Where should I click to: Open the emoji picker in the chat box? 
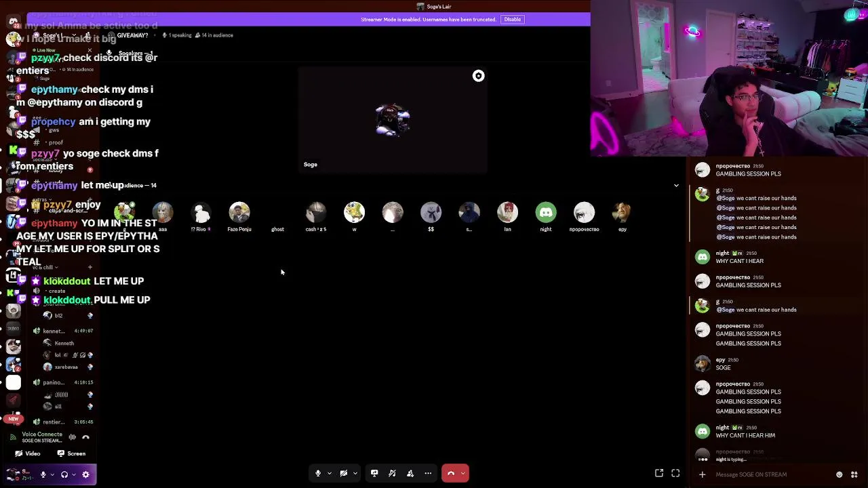(x=840, y=474)
